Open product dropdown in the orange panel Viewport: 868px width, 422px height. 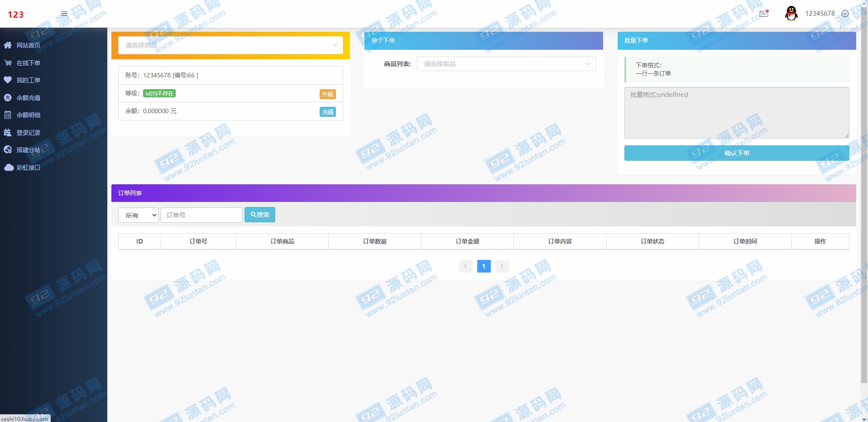pyautogui.click(x=230, y=45)
